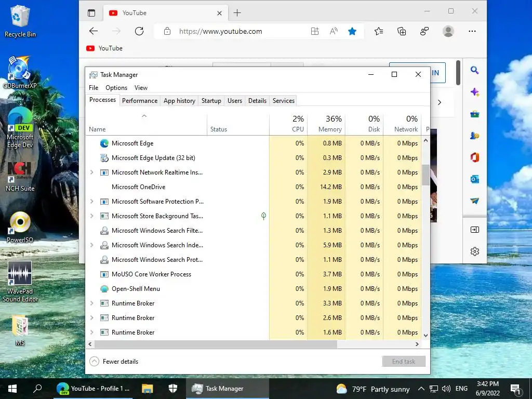Click the Drop paper plane icon in Edge sidebar
Viewport: 532px width, 399px height.
pyautogui.click(x=475, y=201)
